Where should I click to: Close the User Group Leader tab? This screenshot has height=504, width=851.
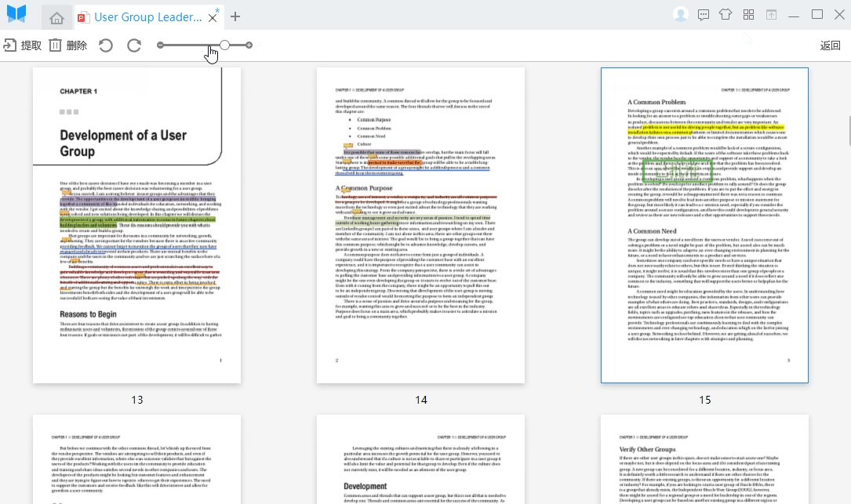click(x=213, y=17)
